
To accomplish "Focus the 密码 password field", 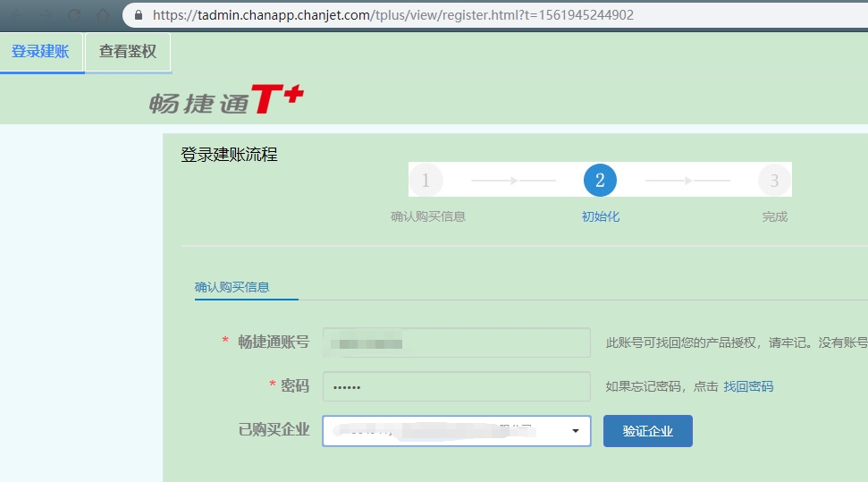I will 457,386.
